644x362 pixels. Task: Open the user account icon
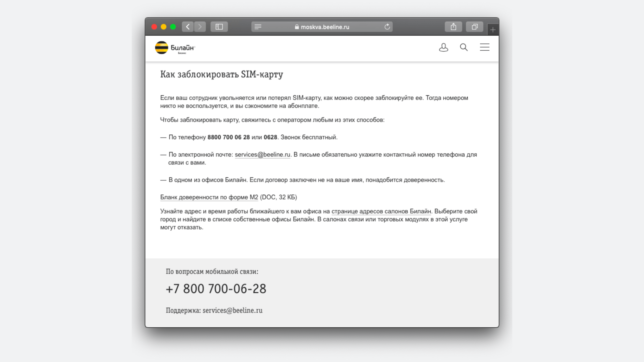tap(444, 47)
